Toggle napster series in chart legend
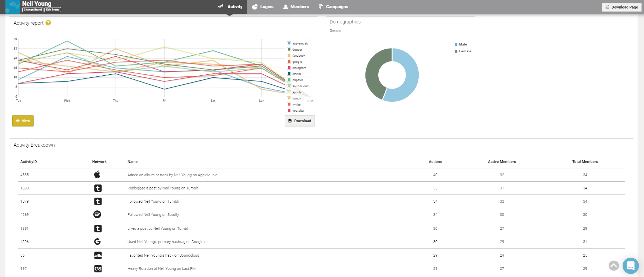Viewport: 644px width, 277px height. coord(295,80)
